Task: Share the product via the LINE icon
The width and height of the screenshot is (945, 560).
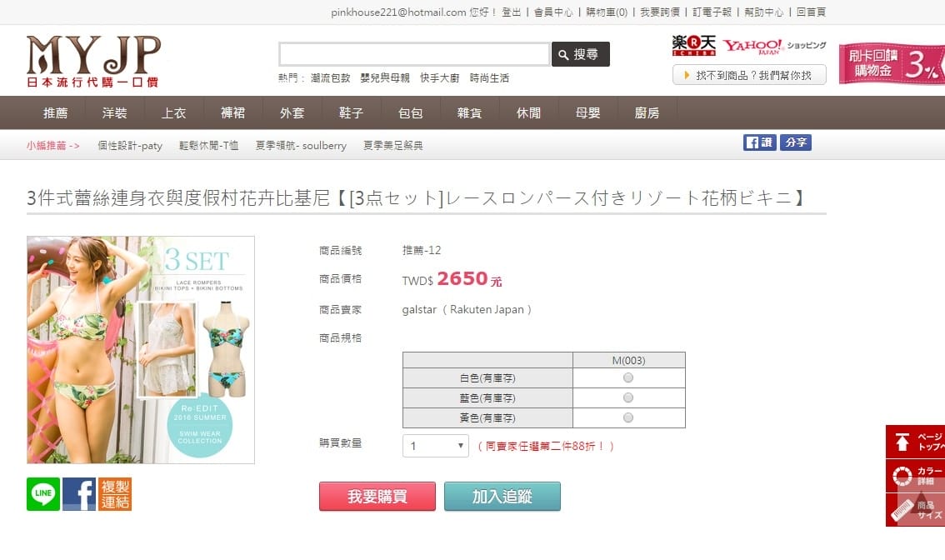Action: coord(43,494)
